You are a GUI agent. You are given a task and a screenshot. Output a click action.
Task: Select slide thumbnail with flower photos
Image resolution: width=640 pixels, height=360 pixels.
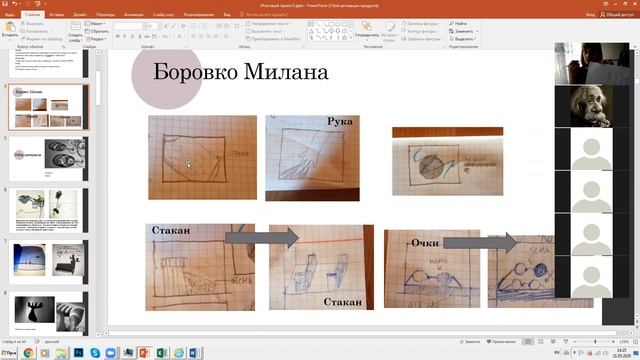pos(48,210)
